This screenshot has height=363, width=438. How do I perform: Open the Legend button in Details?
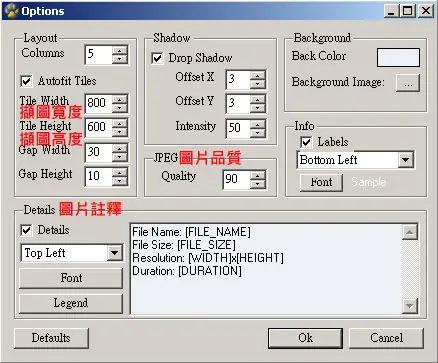(x=71, y=303)
